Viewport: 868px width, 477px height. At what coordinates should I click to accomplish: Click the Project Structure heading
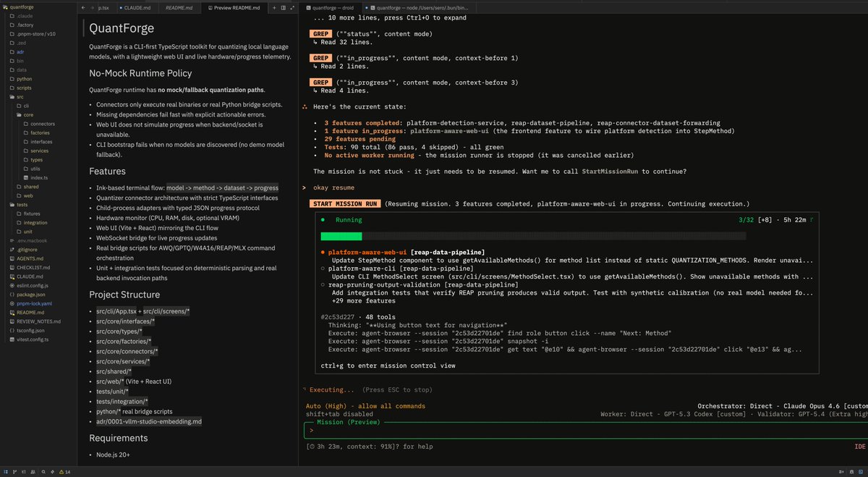tap(124, 295)
